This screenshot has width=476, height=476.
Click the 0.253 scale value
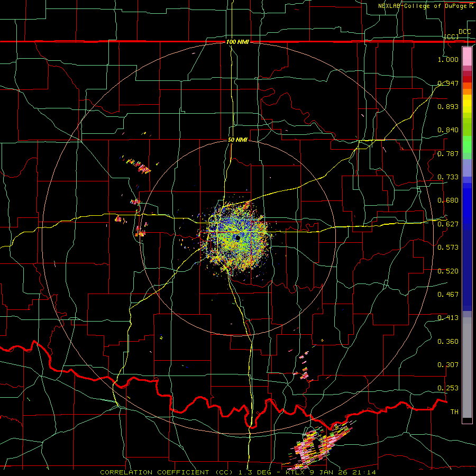coord(448,388)
